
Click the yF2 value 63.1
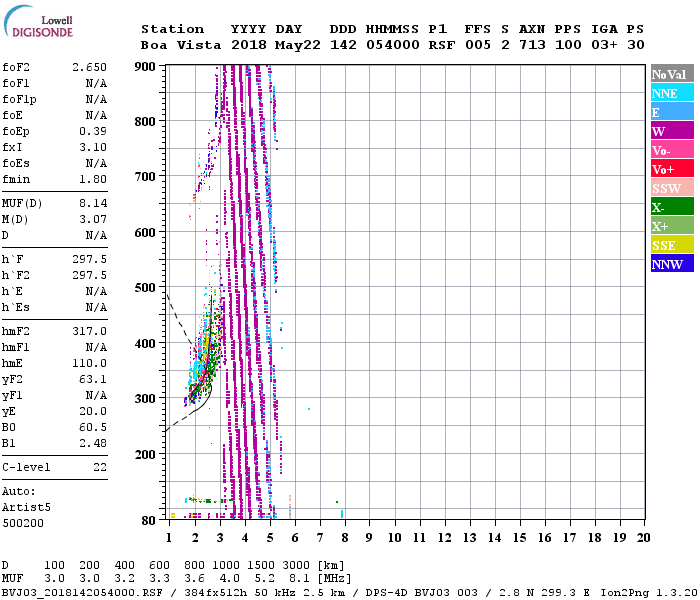click(93, 379)
